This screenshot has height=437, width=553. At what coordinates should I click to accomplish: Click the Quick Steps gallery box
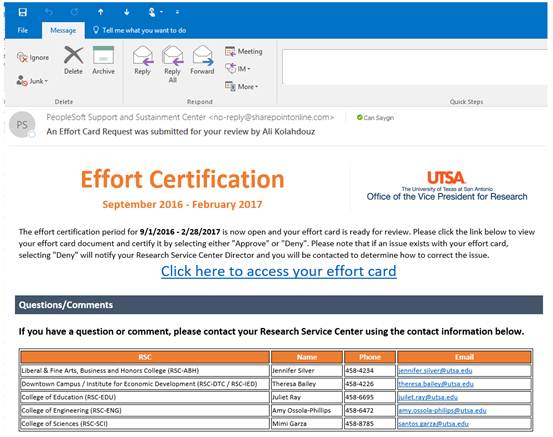(414, 67)
